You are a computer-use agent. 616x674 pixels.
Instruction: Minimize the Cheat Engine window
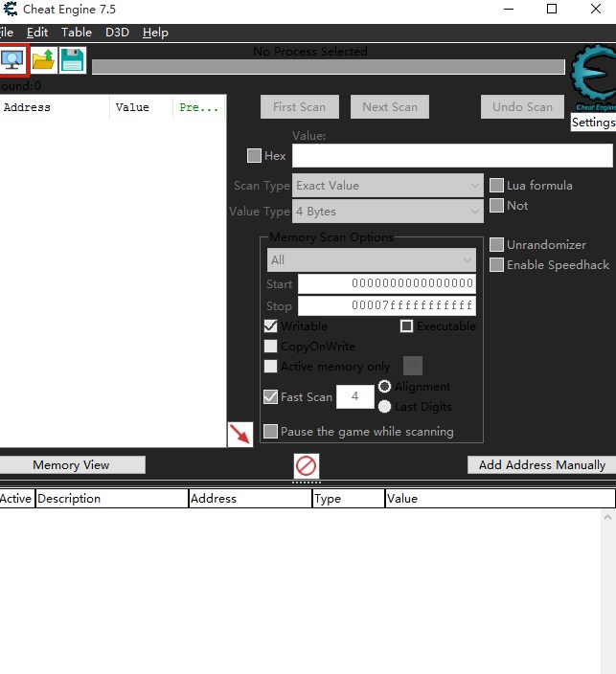(x=509, y=9)
